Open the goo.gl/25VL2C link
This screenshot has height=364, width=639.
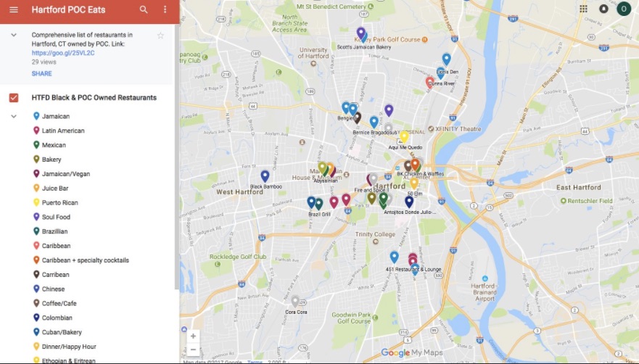(63, 53)
